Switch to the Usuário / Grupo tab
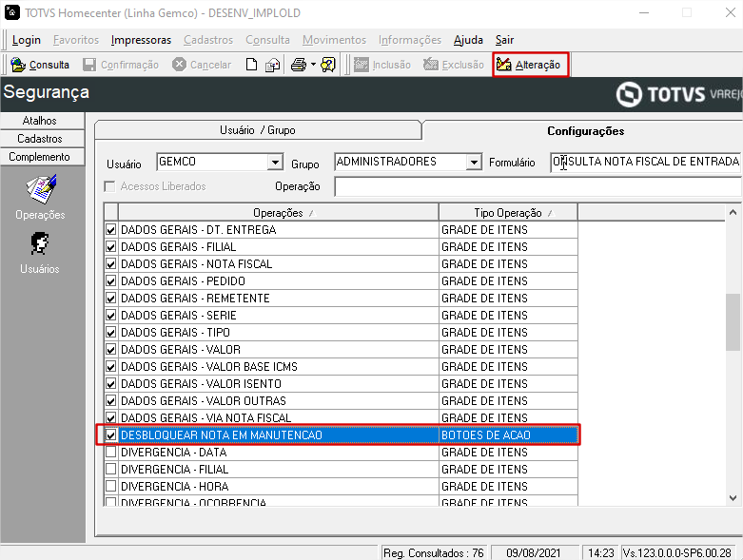Screen dimensions: 743x560 (x=258, y=130)
